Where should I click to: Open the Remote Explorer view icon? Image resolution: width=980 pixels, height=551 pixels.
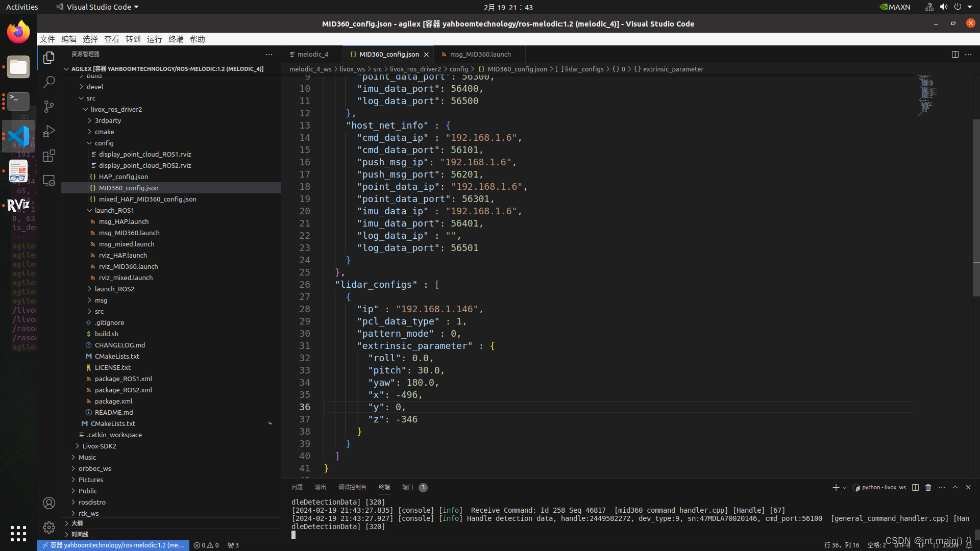tap(49, 180)
